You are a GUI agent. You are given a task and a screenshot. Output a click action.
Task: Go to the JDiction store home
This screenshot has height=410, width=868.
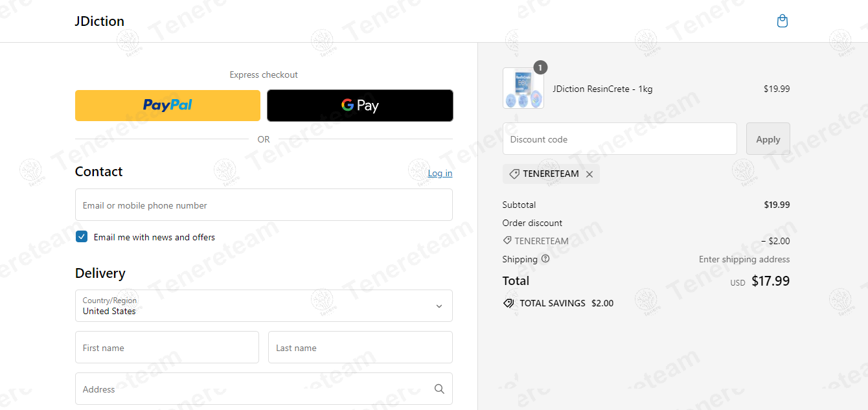click(100, 21)
